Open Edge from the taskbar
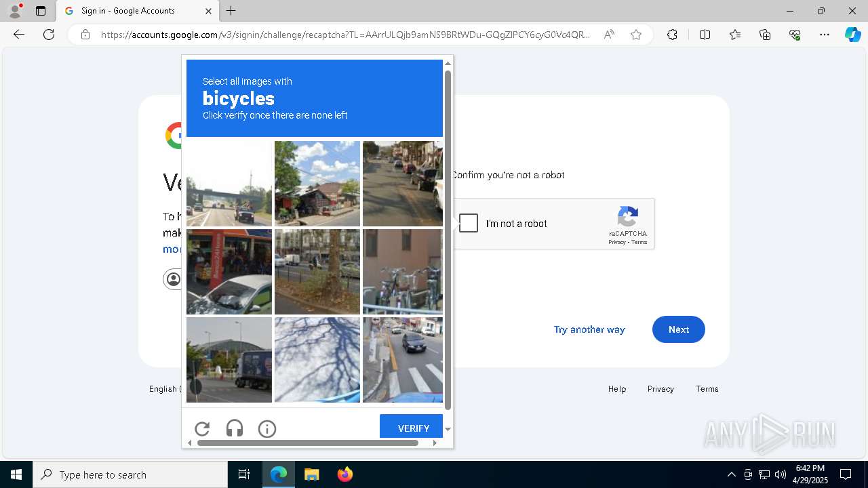 coord(279,474)
